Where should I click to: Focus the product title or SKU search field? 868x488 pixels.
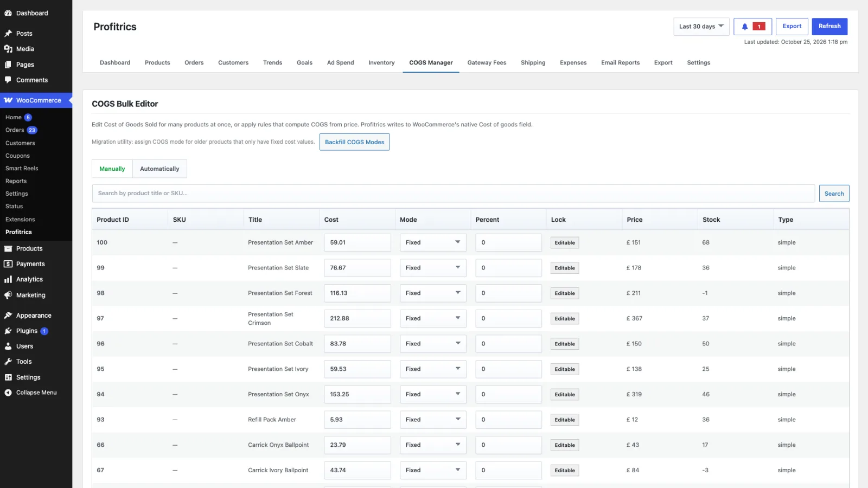pyautogui.click(x=454, y=194)
